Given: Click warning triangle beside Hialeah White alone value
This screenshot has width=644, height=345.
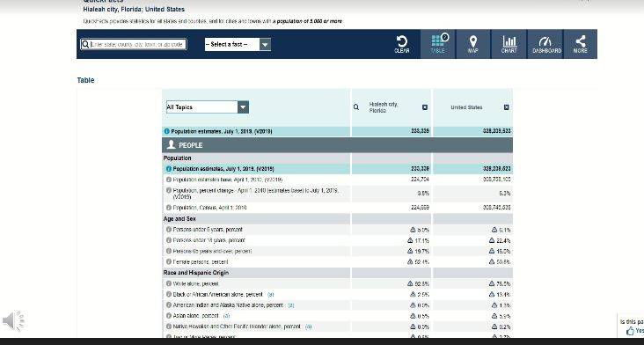Looking at the screenshot, I should pos(410,283).
